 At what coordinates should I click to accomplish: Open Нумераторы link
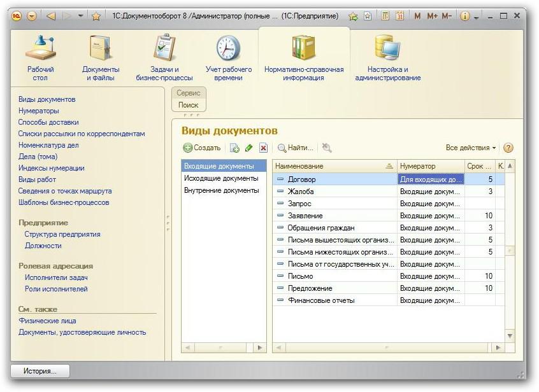tap(38, 111)
